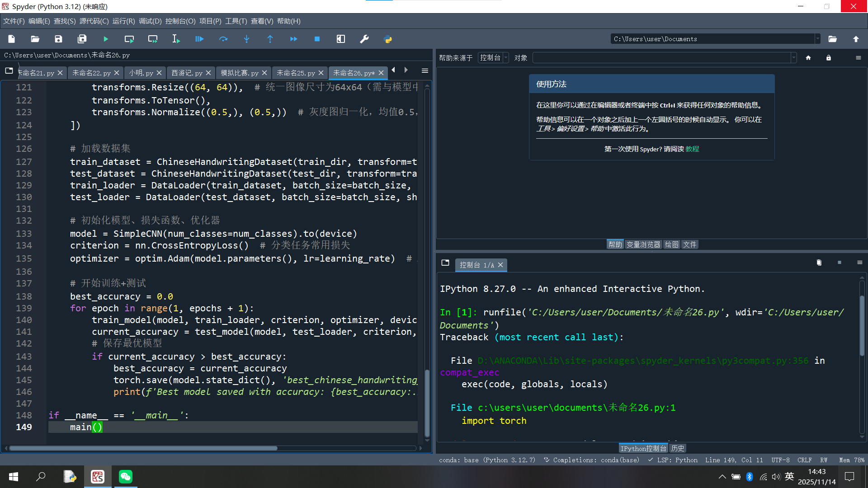Click the Save all files icon
868x488 pixels.
click(82, 39)
